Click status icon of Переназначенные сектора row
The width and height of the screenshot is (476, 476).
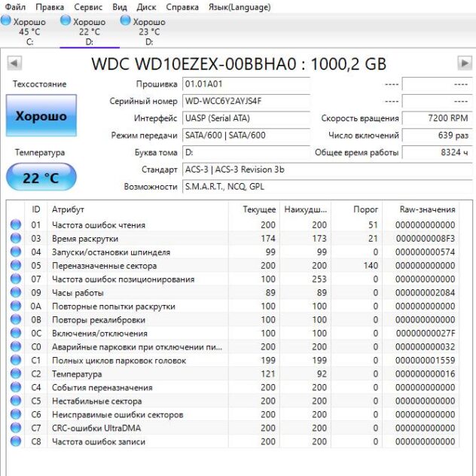[16, 265]
